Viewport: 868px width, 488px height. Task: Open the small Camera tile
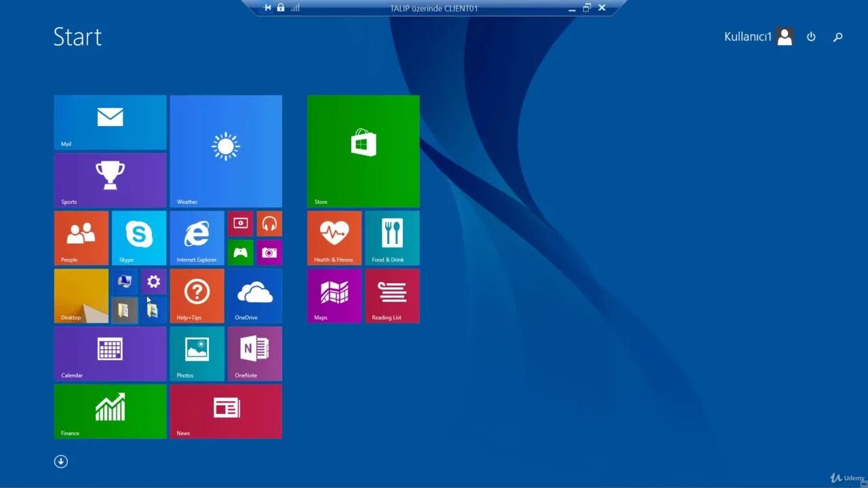coord(269,252)
